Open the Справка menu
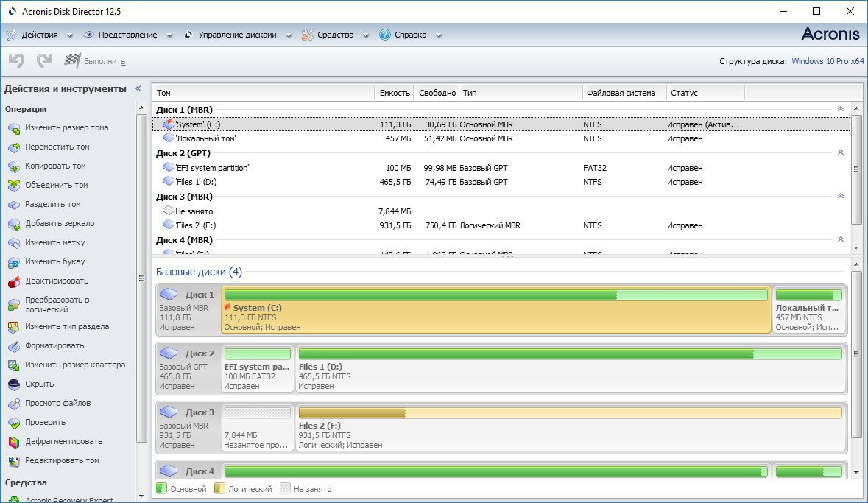Viewport: 868px width, 503px height. (410, 35)
